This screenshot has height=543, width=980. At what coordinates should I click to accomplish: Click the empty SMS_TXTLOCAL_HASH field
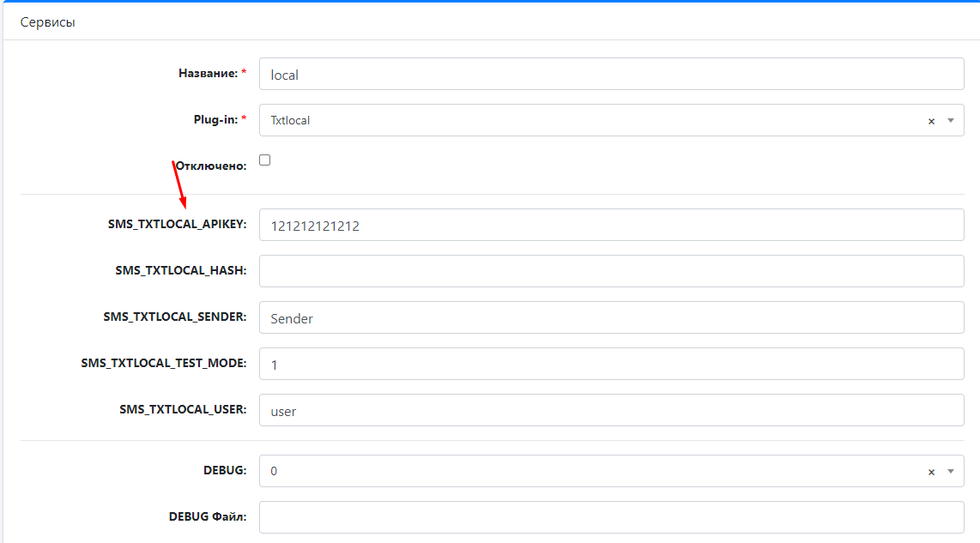tap(611, 271)
